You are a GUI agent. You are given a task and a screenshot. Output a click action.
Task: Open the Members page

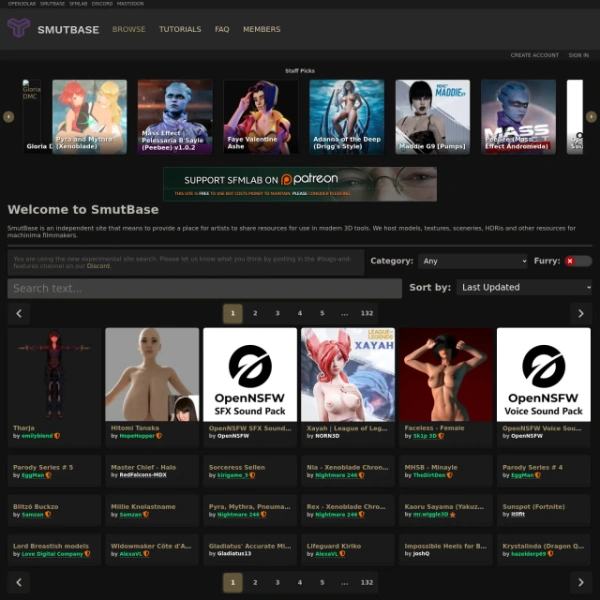(x=262, y=29)
